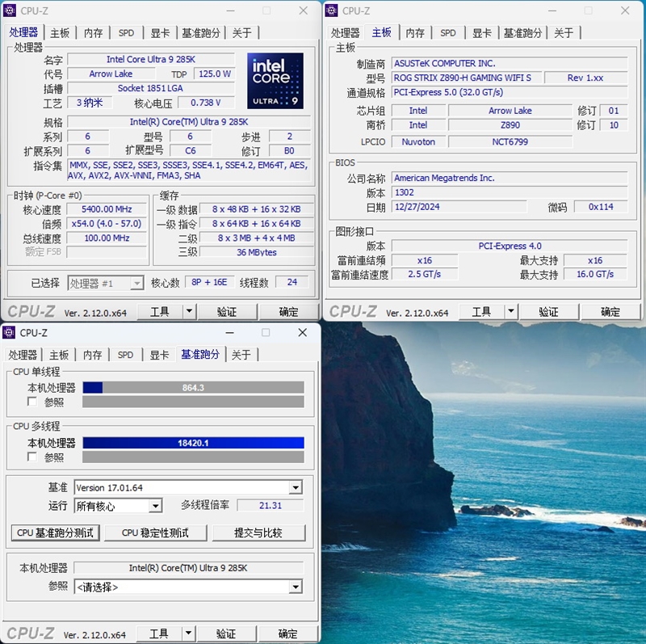
Task: Click the 制造商 field ASUSTeK COMPUTER INC.
Action: (510, 64)
